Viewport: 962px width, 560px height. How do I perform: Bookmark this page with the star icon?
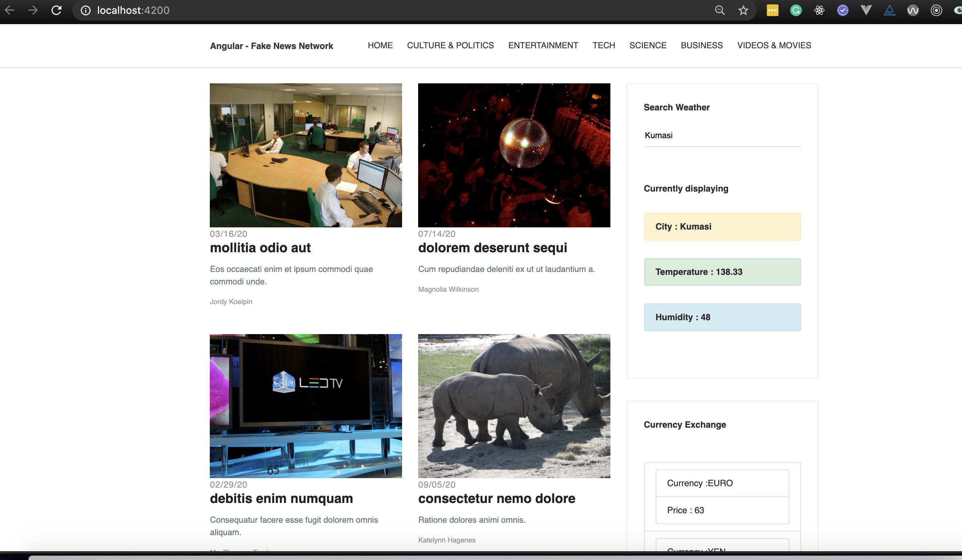(x=743, y=10)
